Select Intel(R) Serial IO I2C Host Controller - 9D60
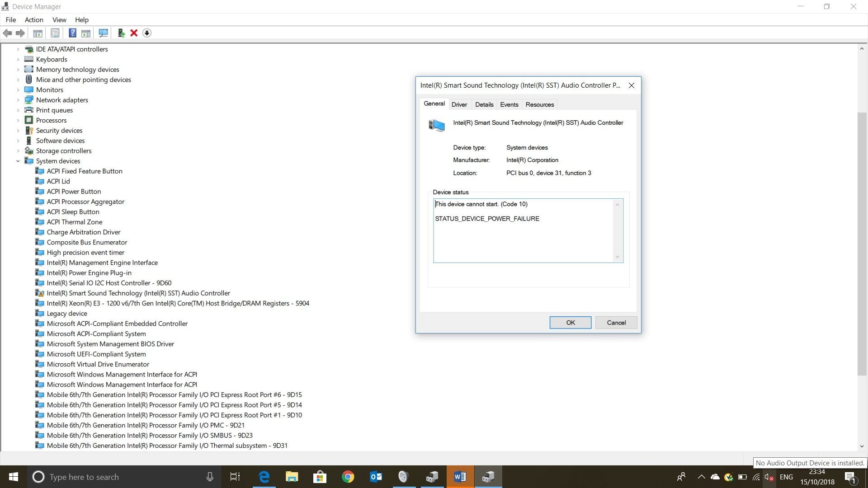Image resolution: width=868 pixels, height=488 pixels. coord(109,283)
